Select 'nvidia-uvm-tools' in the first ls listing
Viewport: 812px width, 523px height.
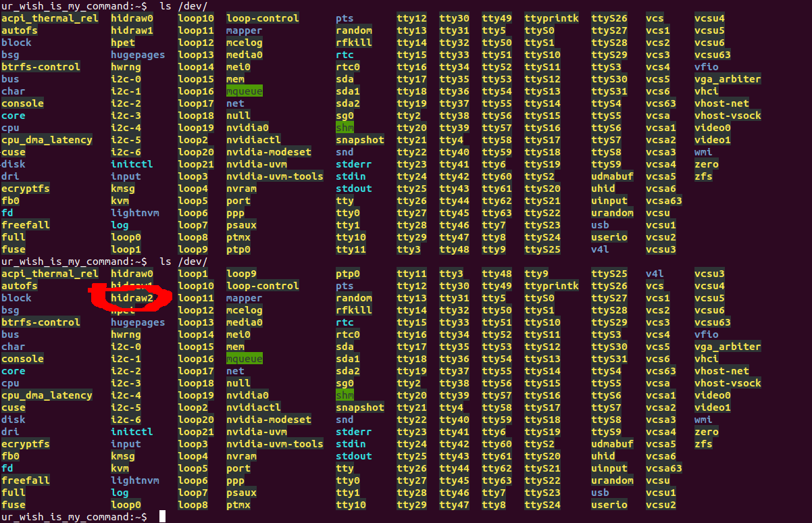(x=275, y=176)
